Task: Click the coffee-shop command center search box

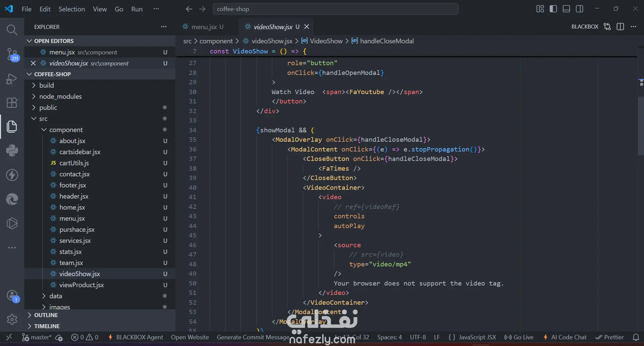Action: 335,9
